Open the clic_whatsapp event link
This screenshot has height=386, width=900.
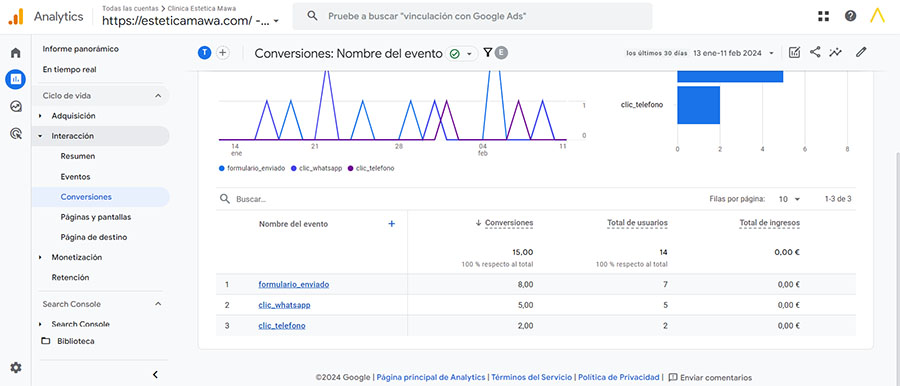(x=284, y=305)
